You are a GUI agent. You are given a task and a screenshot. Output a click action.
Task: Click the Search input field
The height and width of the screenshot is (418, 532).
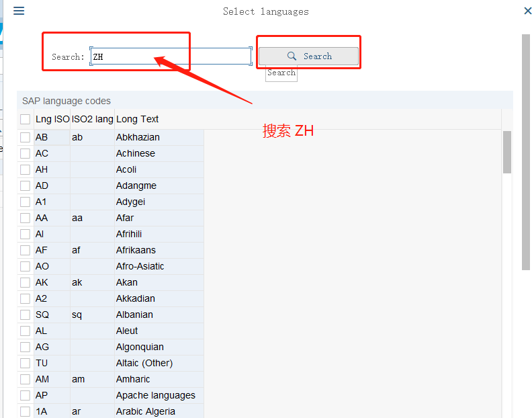tap(171, 56)
